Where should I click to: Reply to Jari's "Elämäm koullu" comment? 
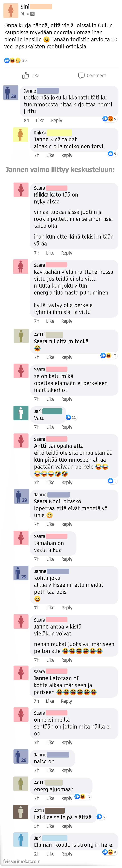[67, 854]
